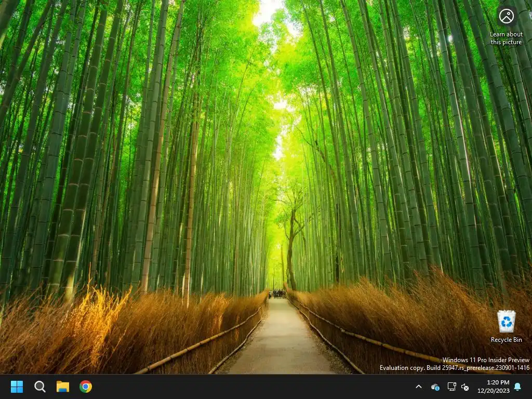Show hidden system tray icons
532x399 pixels.
419,387
